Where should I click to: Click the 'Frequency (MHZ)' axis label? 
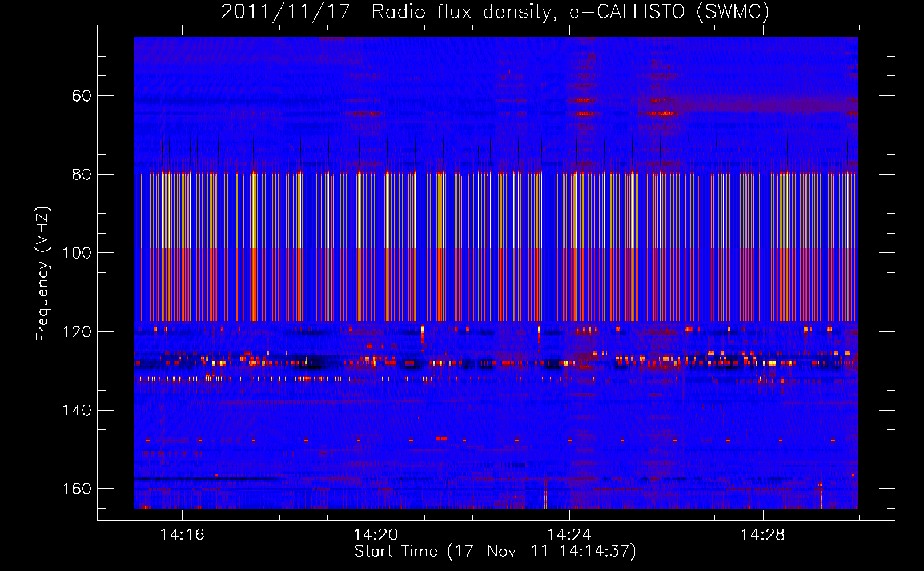[x=43, y=274]
